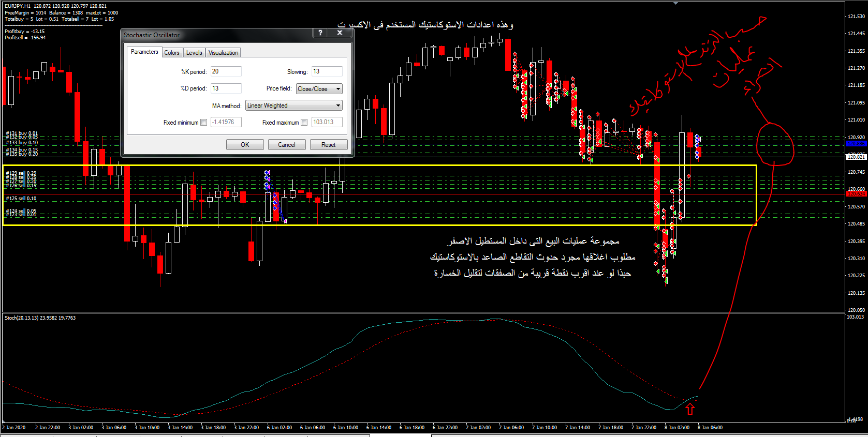The width and height of the screenshot is (868, 437).
Task: Expand the MA method dropdown
Action: click(x=293, y=106)
